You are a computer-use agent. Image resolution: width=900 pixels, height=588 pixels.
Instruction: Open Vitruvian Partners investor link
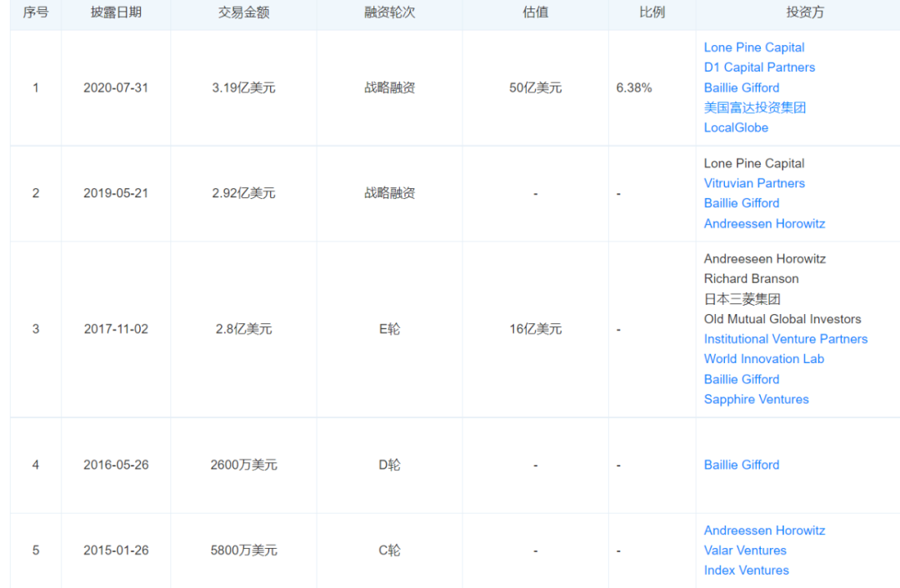click(754, 183)
